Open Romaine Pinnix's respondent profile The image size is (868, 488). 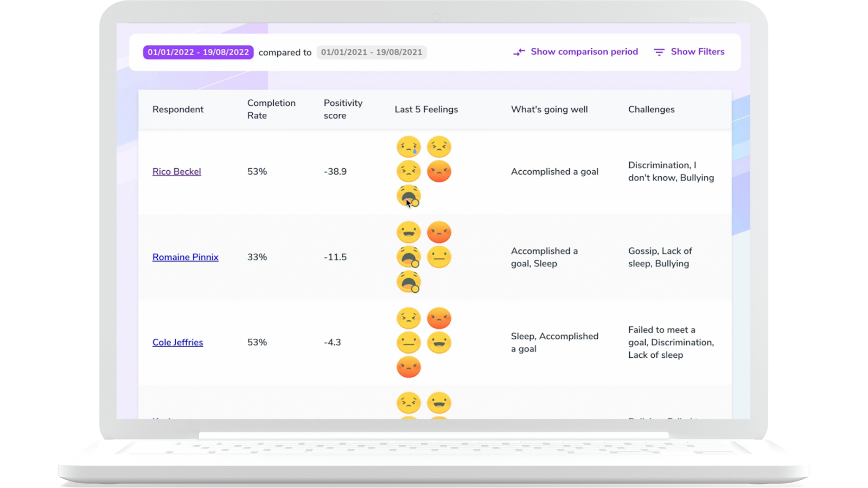click(x=186, y=257)
